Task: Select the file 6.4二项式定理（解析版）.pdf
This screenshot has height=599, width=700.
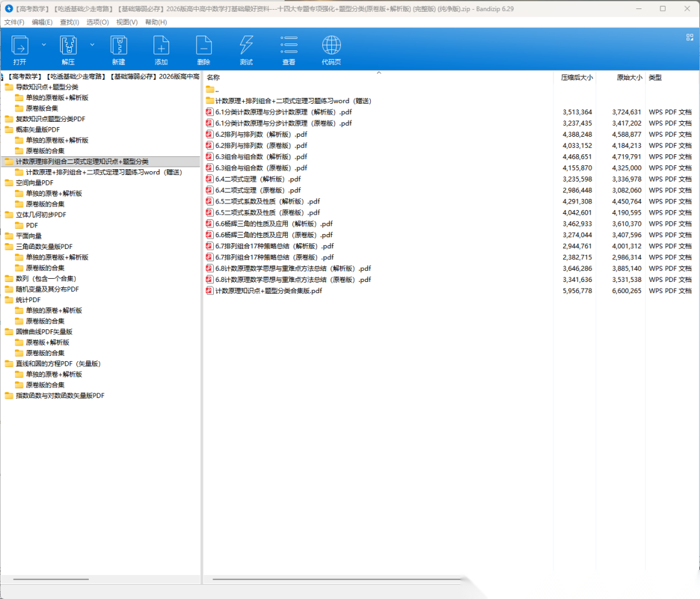Action: [x=258, y=179]
